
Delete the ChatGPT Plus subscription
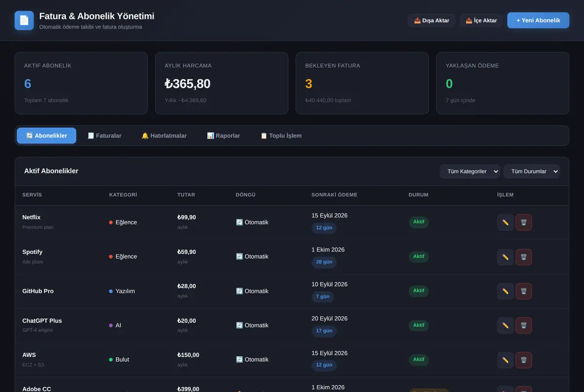click(524, 325)
